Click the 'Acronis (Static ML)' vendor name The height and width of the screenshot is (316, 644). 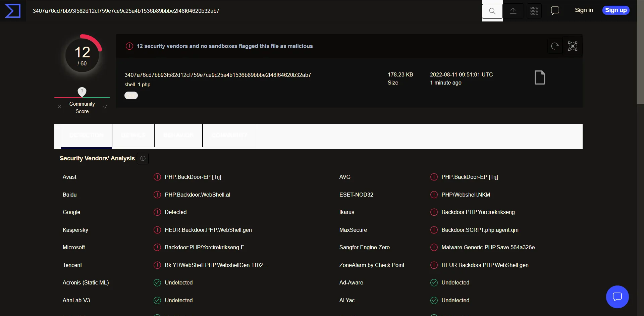(x=86, y=282)
